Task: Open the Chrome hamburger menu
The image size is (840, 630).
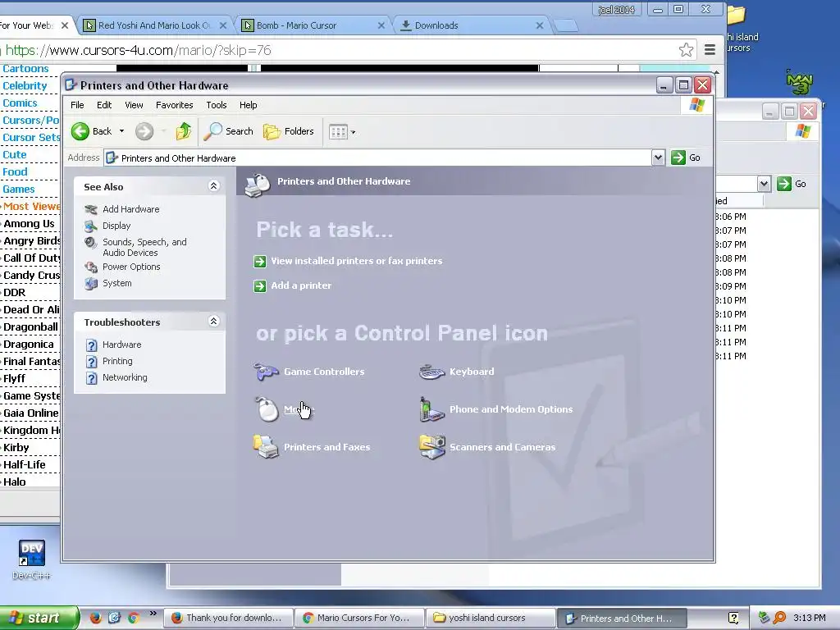Action: (710, 50)
